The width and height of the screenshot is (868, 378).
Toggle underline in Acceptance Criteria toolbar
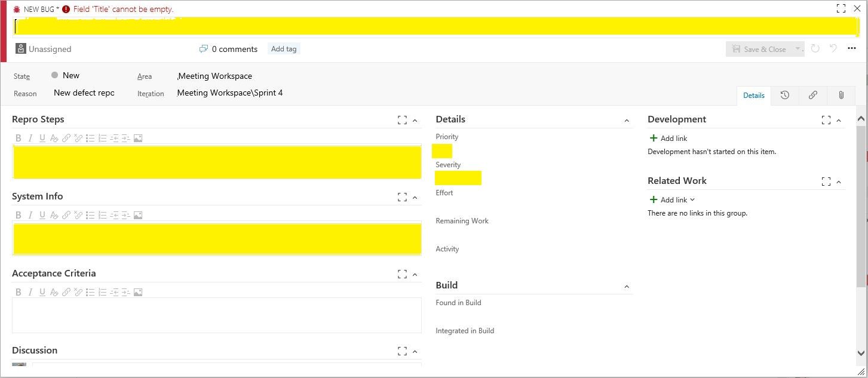(42, 292)
